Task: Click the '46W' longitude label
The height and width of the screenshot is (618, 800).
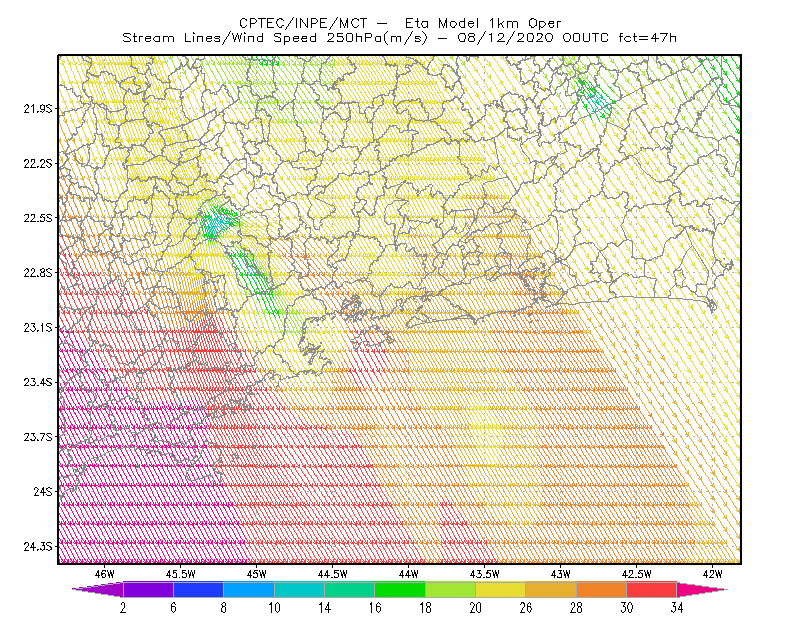Action: (105, 574)
